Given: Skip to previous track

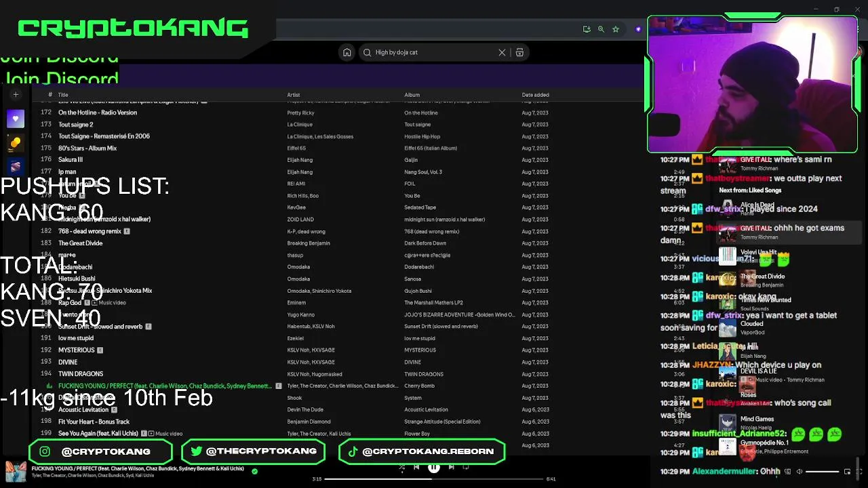Looking at the screenshot, I should [416, 467].
